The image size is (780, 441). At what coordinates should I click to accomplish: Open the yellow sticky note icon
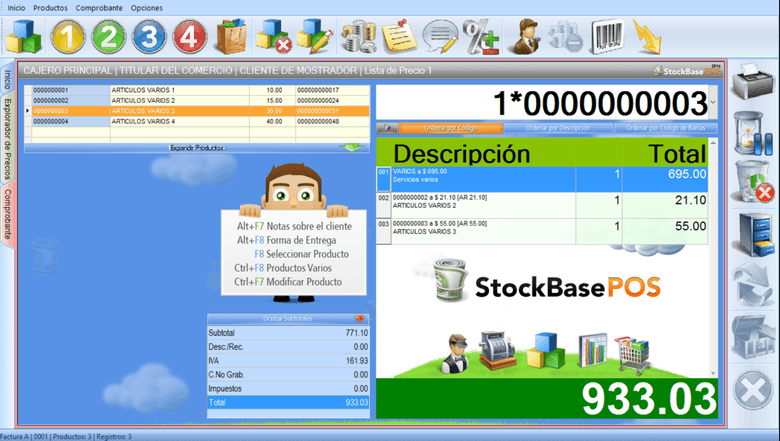[x=399, y=36]
